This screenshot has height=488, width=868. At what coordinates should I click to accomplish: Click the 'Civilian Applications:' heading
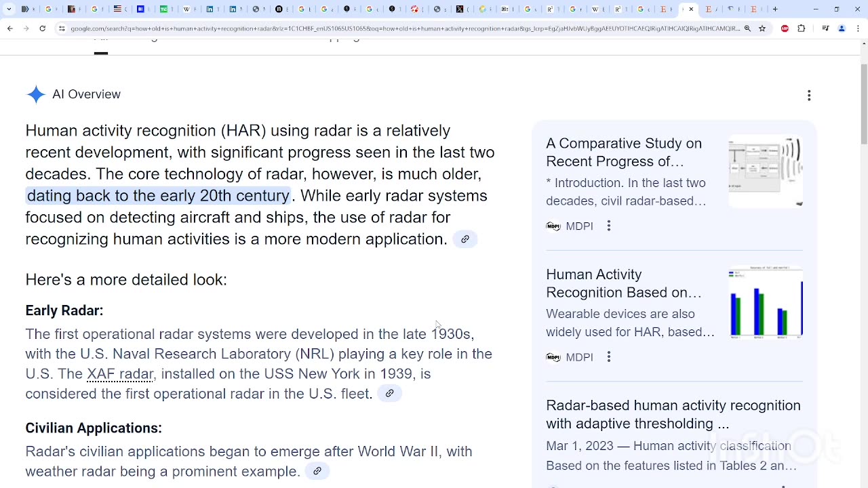coord(94,428)
